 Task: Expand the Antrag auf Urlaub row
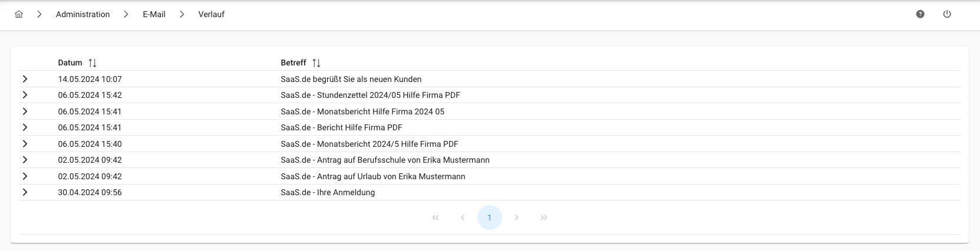pyautogui.click(x=25, y=176)
